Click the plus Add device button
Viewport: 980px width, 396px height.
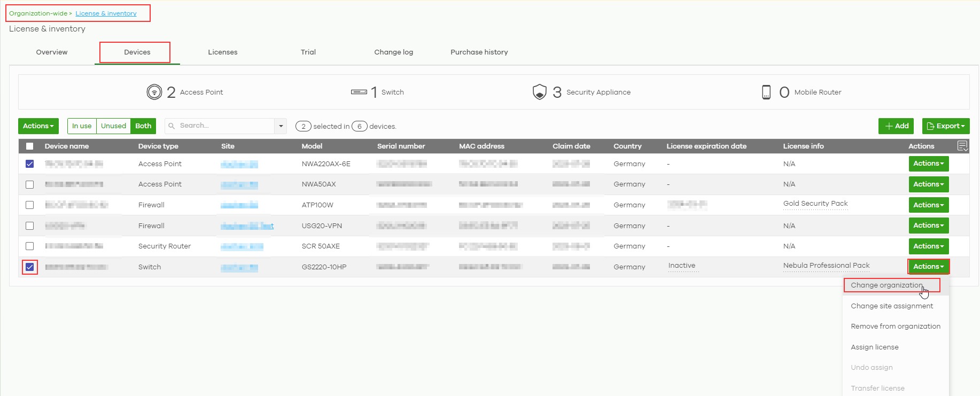tap(896, 126)
